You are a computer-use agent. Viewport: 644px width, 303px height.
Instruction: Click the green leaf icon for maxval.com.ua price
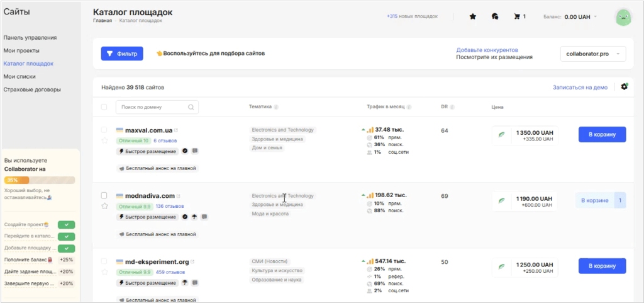coord(501,135)
